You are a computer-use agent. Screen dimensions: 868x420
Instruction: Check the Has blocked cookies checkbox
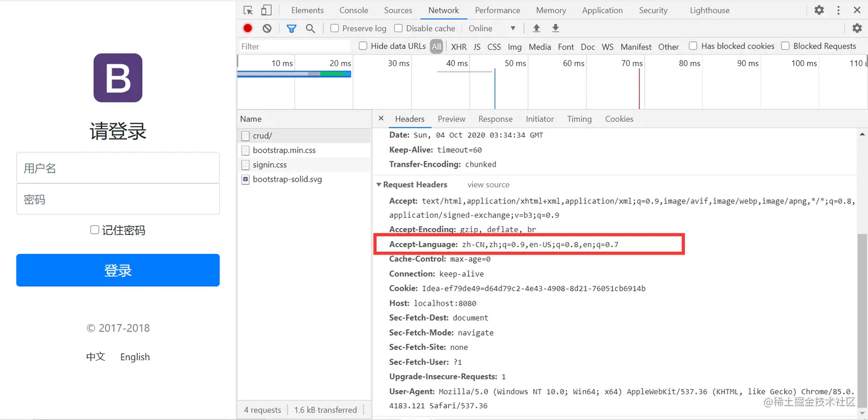tap(693, 46)
